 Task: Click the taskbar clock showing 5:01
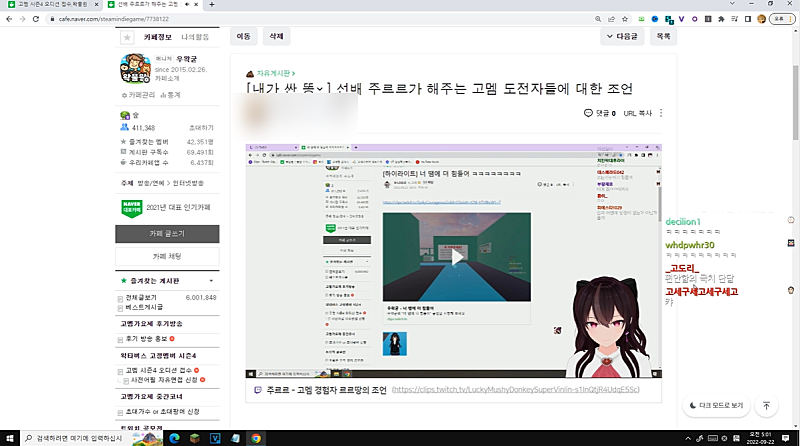[x=760, y=438]
